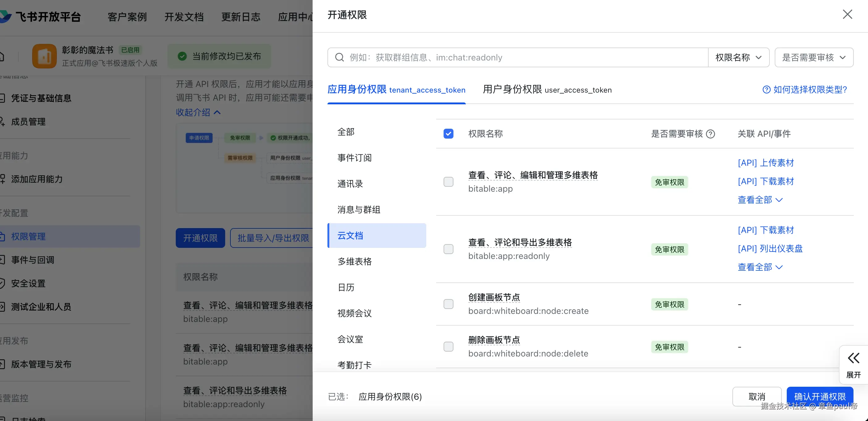Image resolution: width=868 pixels, height=421 pixels.
Task: Click the search magnifier icon
Action: 339,58
